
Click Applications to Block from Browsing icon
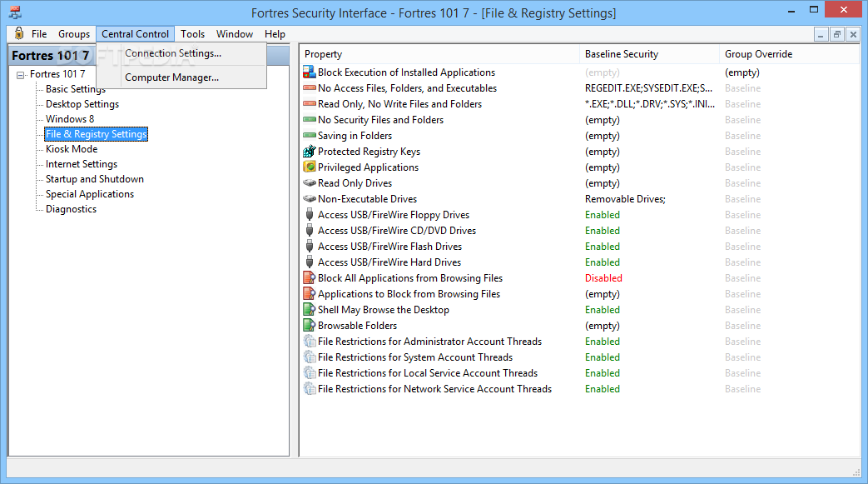pos(310,293)
